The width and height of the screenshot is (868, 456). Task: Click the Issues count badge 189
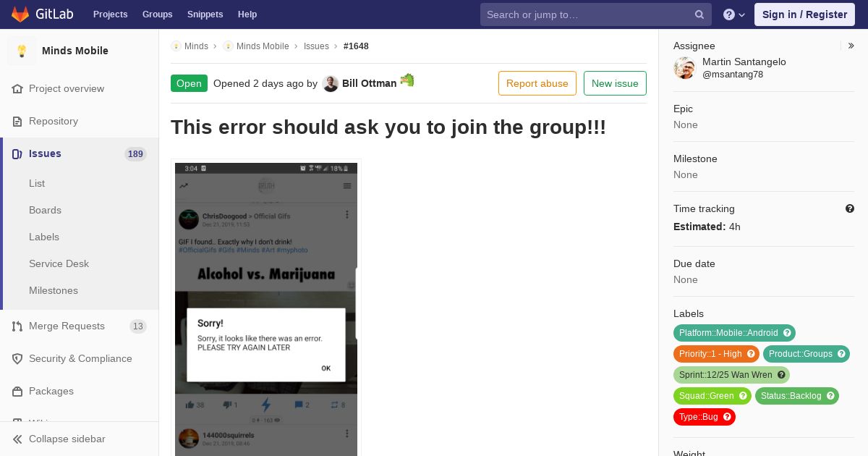coord(135,153)
